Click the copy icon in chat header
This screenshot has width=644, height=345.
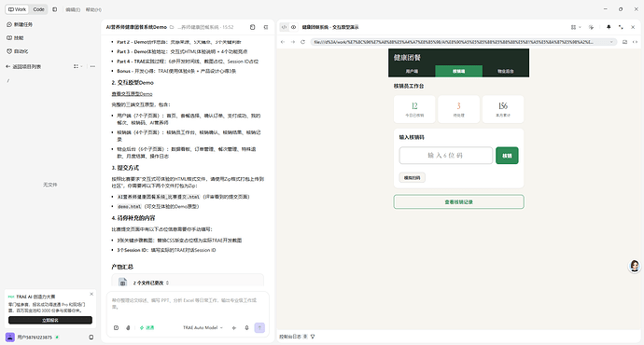tap(253, 27)
